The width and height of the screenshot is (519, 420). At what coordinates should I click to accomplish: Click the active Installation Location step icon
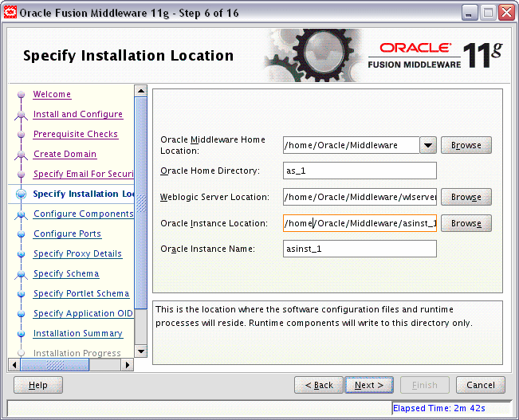pos(22,194)
